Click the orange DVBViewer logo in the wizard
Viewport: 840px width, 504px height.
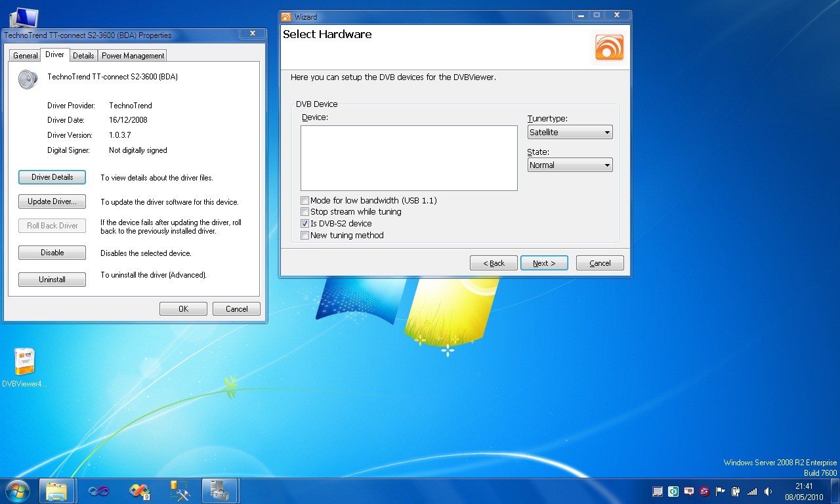(609, 47)
